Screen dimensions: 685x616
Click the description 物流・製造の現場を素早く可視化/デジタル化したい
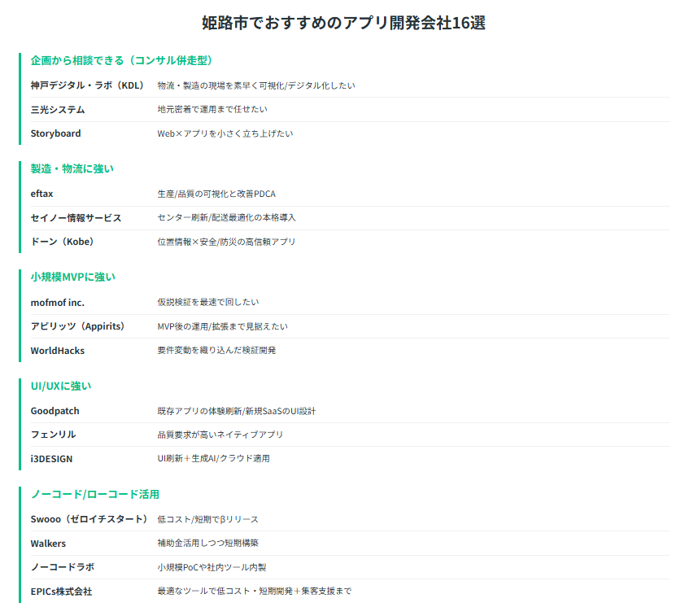[x=256, y=85]
